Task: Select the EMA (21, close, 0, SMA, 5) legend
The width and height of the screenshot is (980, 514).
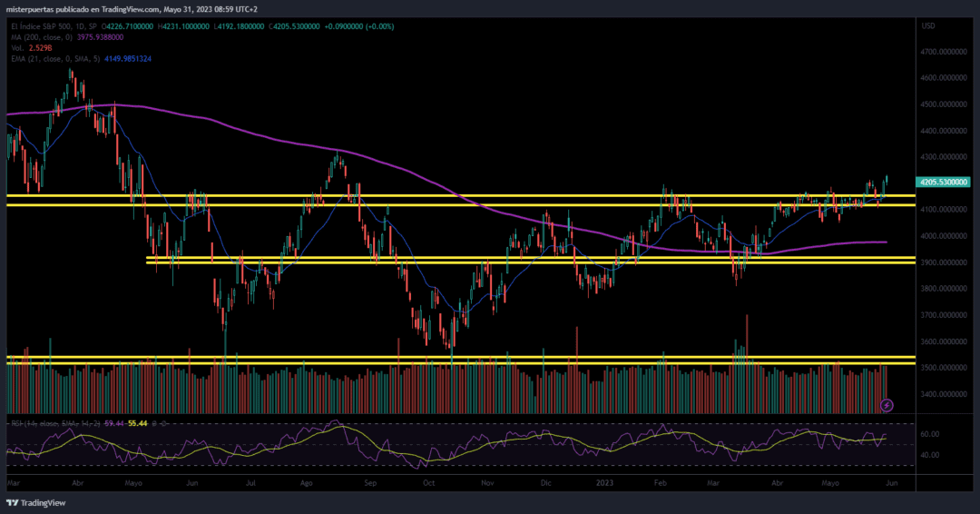Action: 55,59
